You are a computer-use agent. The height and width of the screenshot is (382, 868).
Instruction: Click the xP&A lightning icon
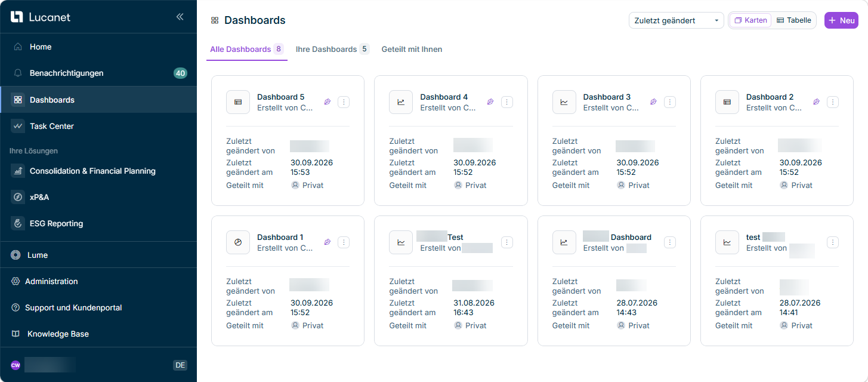pos(18,197)
